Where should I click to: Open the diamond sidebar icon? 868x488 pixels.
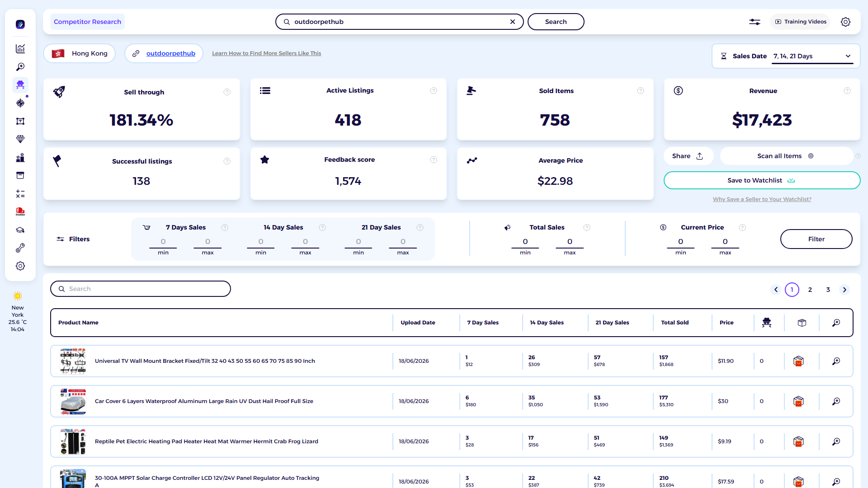point(20,139)
